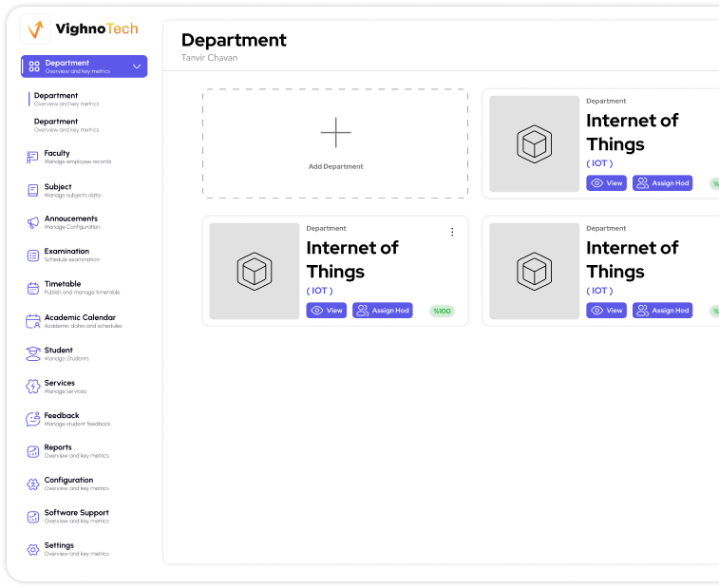Click the Subject book icon
This screenshot has height=588, width=719.
pyautogui.click(x=33, y=190)
